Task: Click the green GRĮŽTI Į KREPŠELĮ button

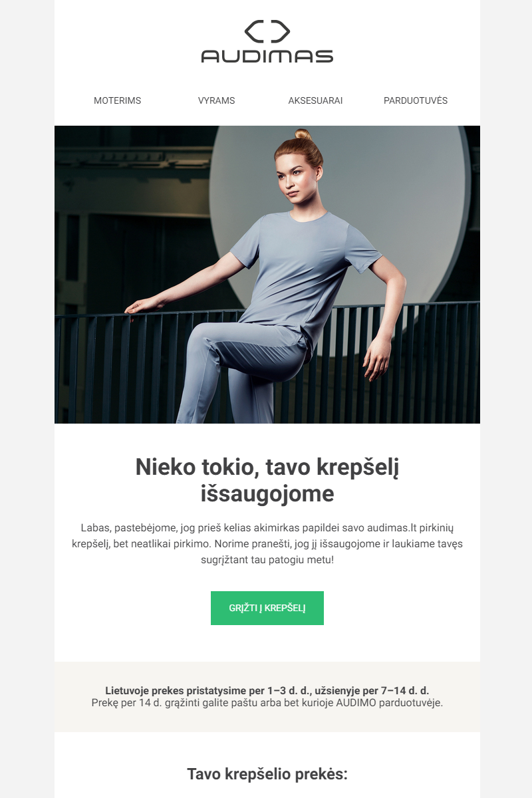Action: click(267, 608)
